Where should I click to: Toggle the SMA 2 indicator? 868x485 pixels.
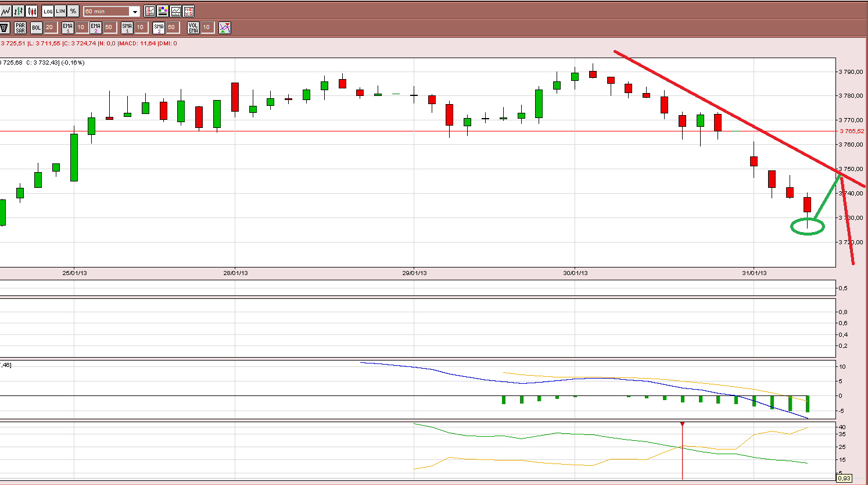coord(159,27)
